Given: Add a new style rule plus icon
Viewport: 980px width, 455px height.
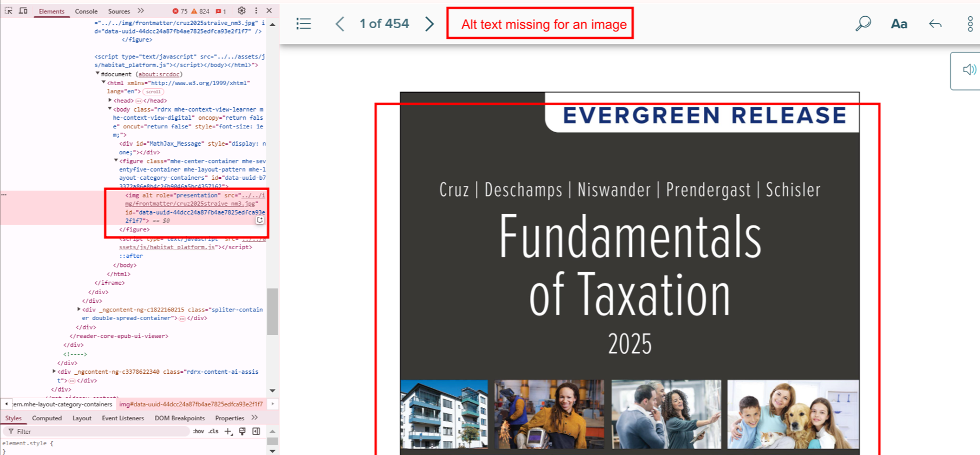Looking at the screenshot, I should 228,432.
